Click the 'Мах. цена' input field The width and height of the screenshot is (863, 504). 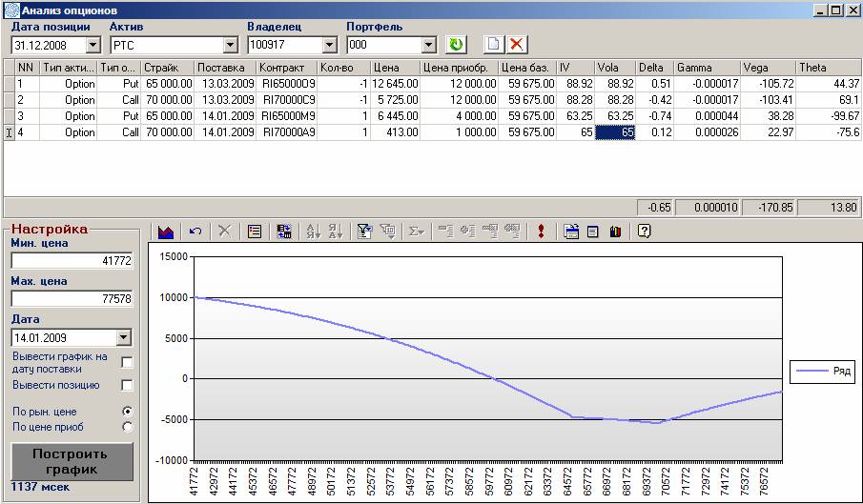72,299
